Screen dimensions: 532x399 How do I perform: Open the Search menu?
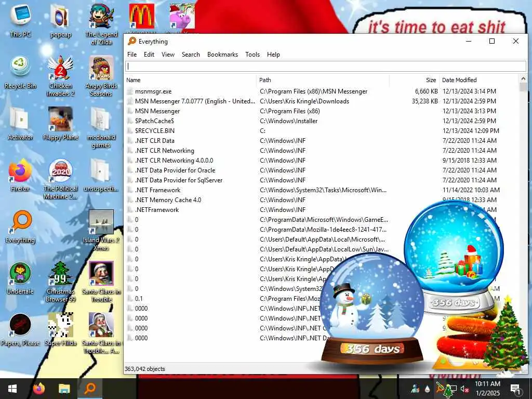(191, 54)
